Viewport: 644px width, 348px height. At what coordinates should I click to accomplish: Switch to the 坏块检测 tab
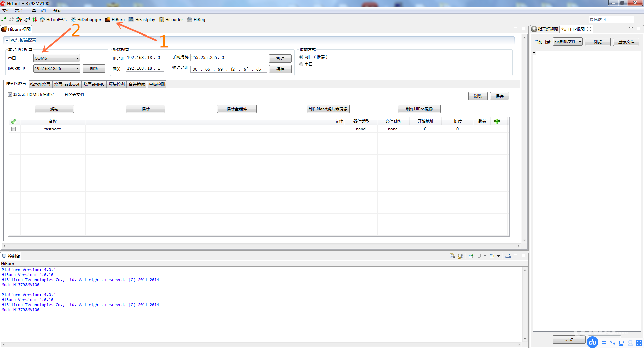click(x=117, y=84)
